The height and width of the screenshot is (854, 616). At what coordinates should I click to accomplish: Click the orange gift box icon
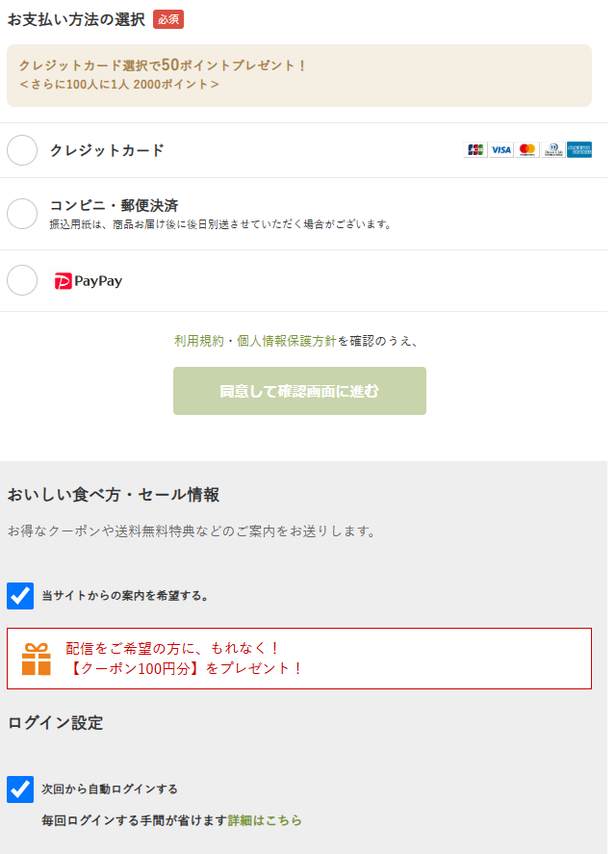(x=37, y=660)
